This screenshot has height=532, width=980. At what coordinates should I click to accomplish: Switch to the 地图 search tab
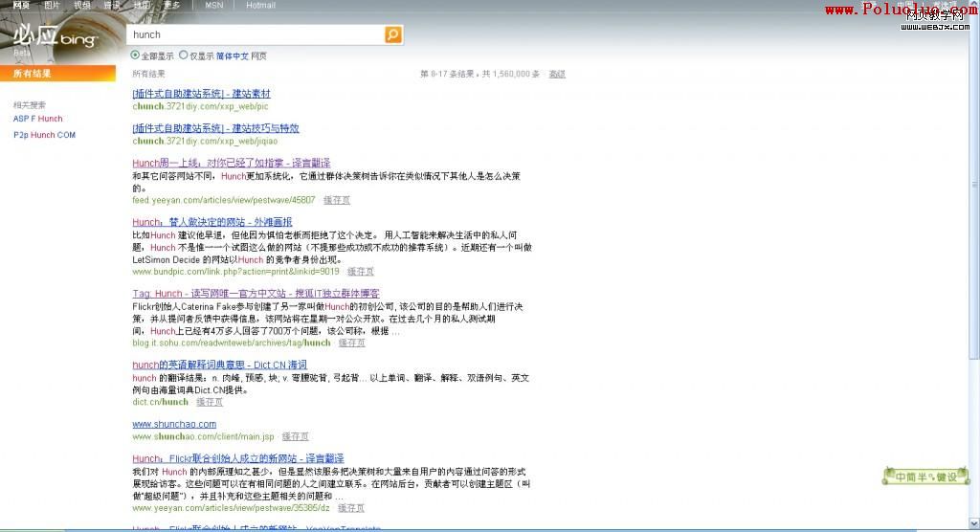pyautogui.click(x=142, y=5)
